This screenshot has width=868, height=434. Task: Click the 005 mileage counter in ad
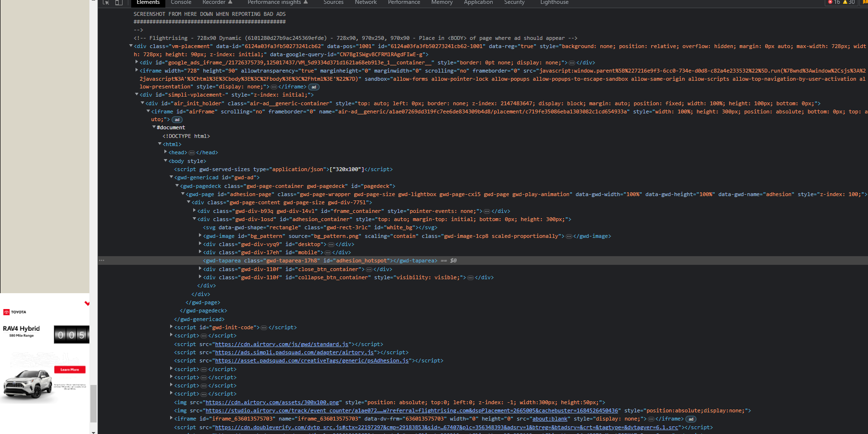click(x=72, y=335)
